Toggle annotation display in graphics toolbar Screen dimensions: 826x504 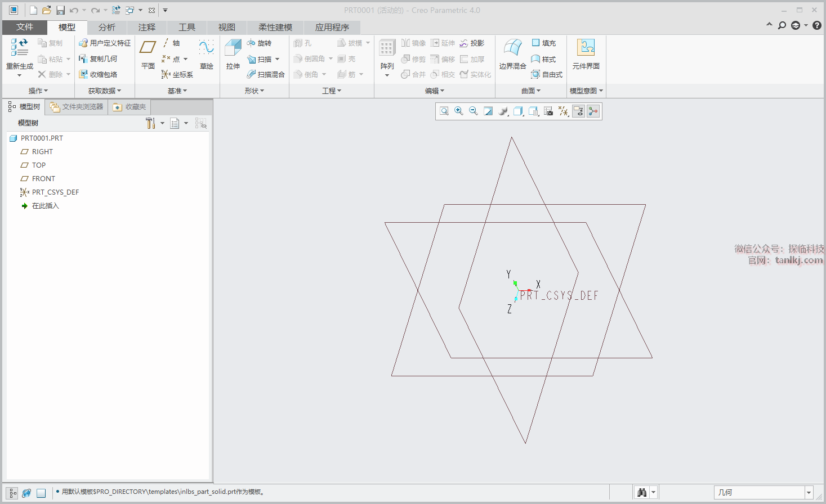pyautogui.click(x=578, y=111)
